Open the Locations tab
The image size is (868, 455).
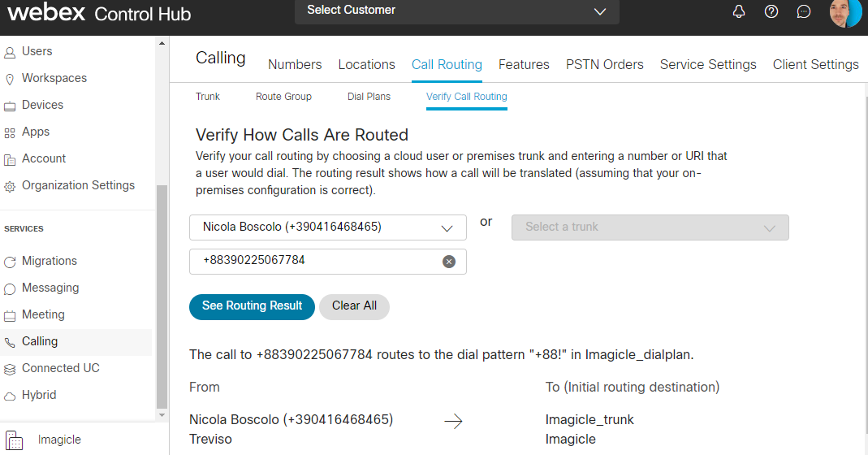(366, 65)
